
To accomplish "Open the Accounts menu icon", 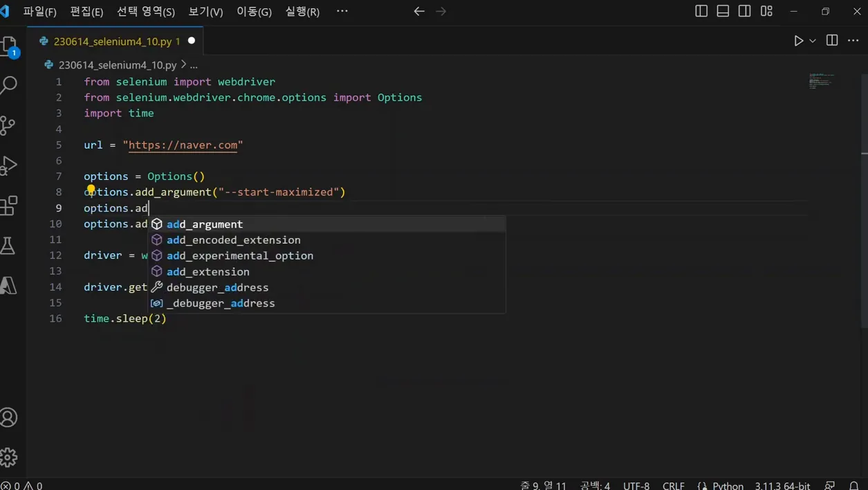I will click(x=8, y=417).
